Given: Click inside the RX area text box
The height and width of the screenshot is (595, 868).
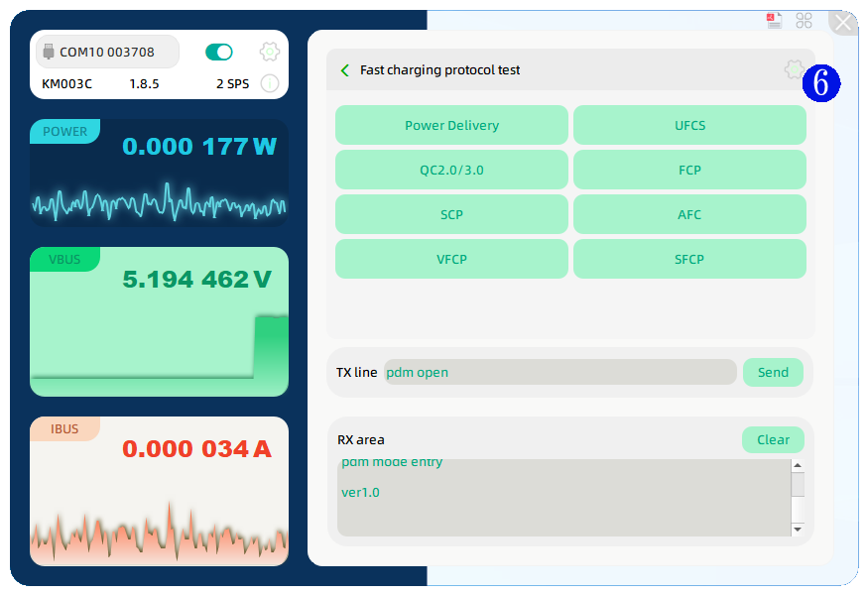Looking at the screenshot, I should coord(564,498).
